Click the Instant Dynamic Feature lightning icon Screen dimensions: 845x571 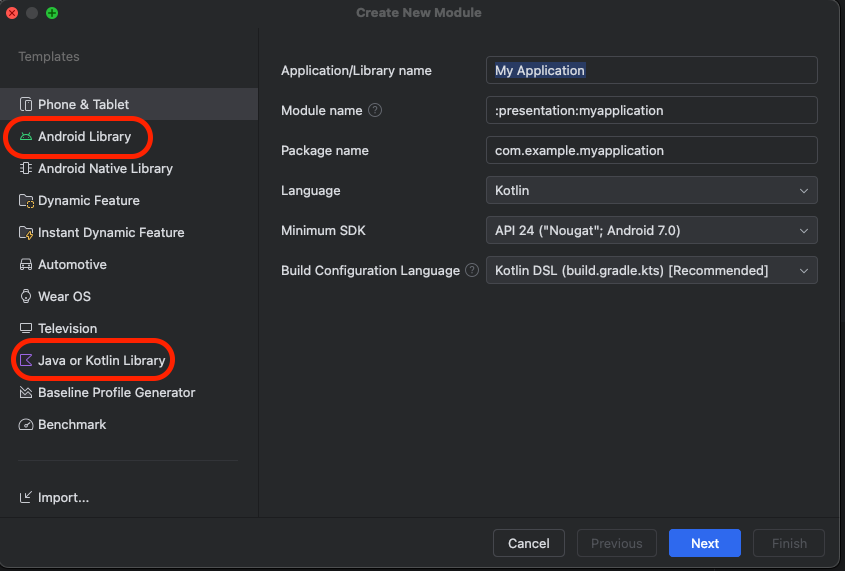[x=26, y=232]
